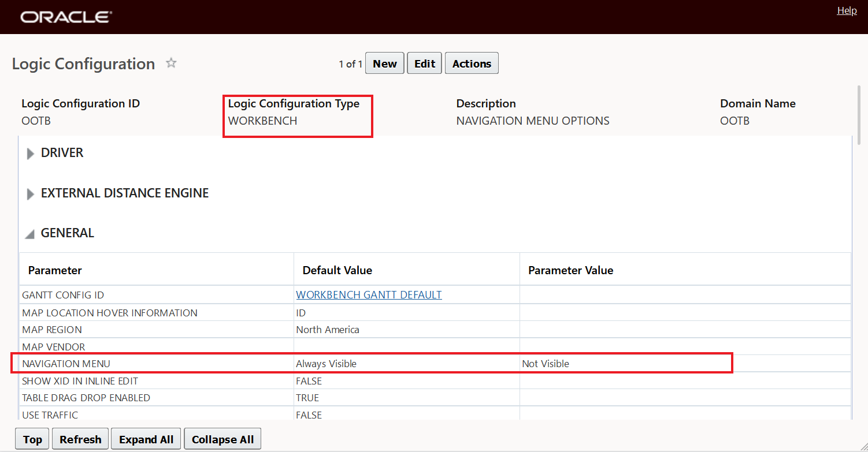Click MAP LOCATION HOVER INFORMATION parameter

[x=110, y=313]
